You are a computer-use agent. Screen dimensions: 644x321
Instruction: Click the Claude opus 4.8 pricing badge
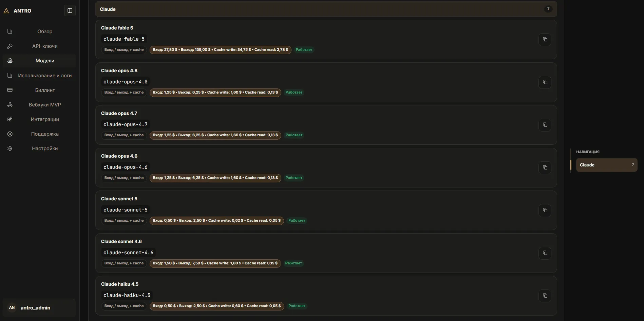pos(215,93)
